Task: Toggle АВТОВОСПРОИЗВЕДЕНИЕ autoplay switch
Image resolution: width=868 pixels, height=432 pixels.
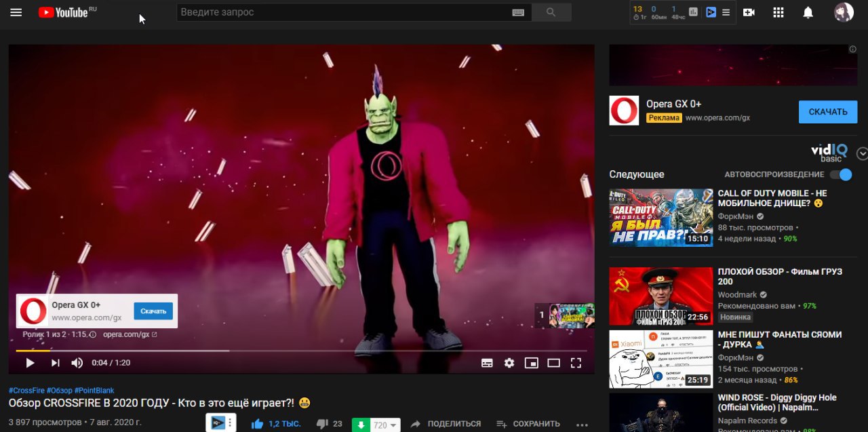Action: 842,174
